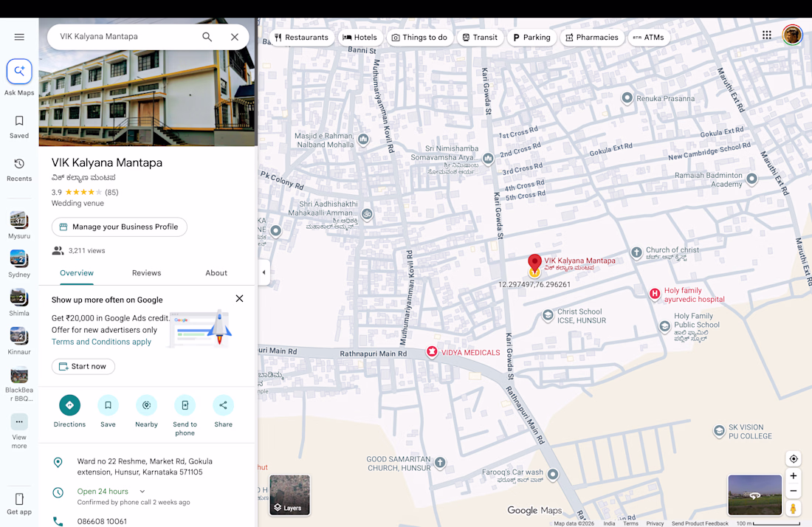
Task: Filter map by Parking
Action: coord(531,37)
